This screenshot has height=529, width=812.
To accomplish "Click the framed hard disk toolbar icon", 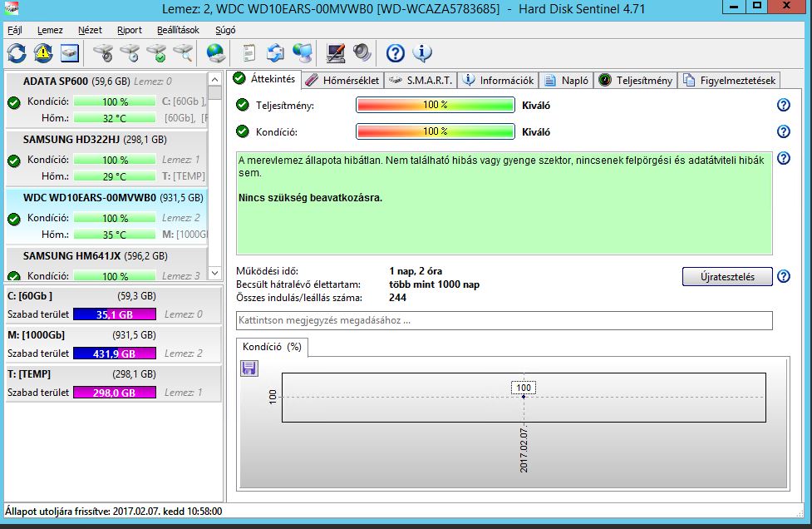I will 69,53.
